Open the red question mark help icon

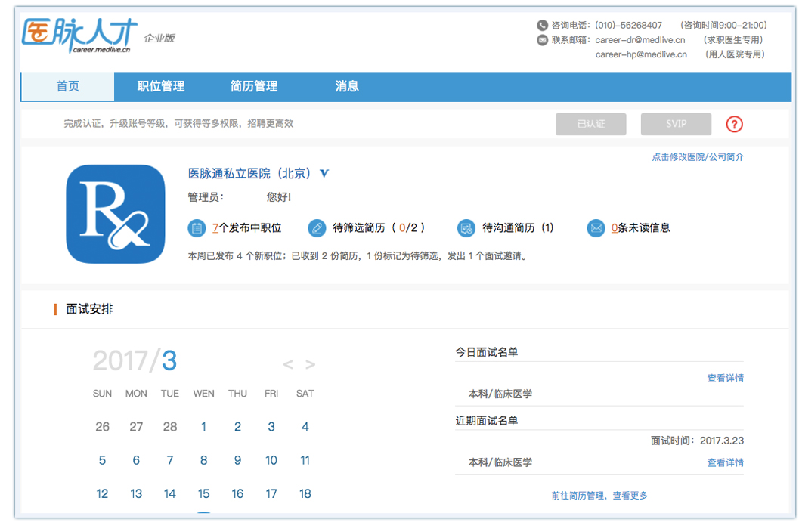(734, 124)
